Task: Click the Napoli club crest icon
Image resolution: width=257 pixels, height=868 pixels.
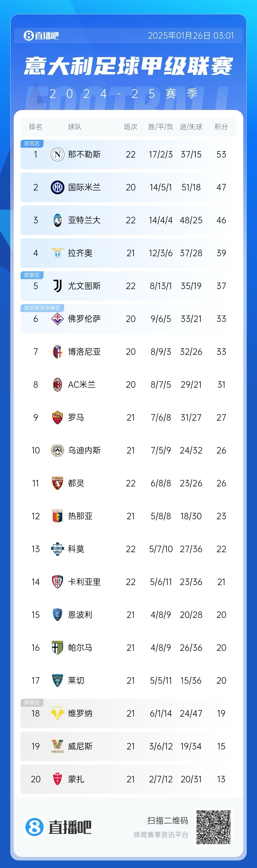Action: click(x=57, y=154)
